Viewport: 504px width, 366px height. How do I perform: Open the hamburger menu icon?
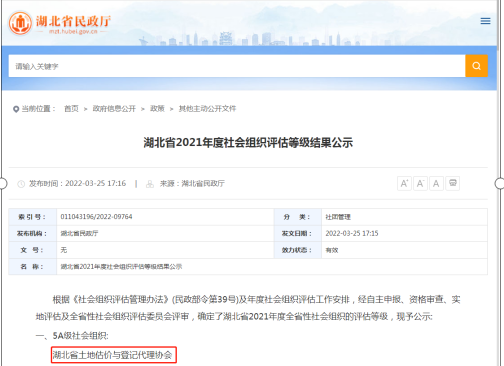click(x=485, y=21)
